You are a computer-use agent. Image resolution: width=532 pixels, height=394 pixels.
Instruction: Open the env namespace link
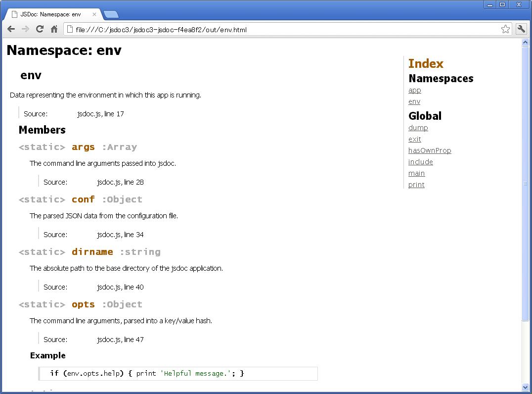coord(414,101)
